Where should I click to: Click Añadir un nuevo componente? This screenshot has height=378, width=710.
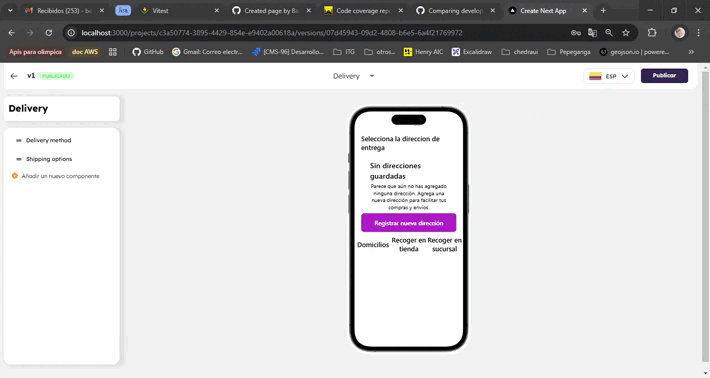tap(61, 176)
